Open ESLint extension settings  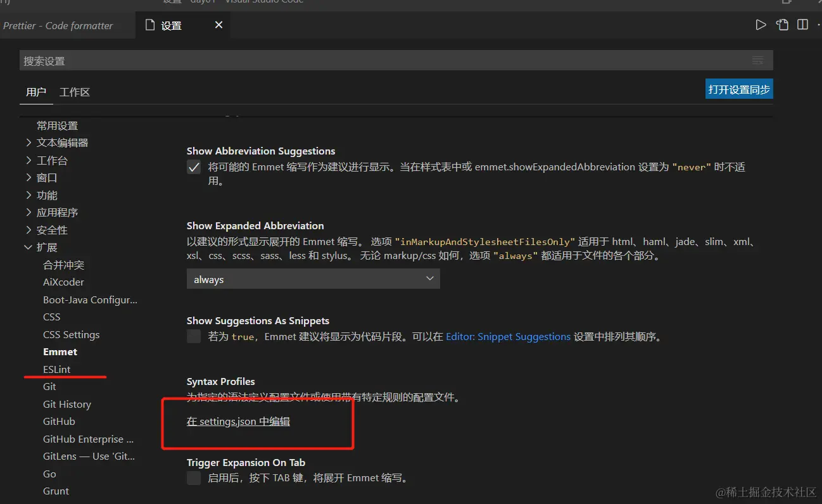pos(57,369)
